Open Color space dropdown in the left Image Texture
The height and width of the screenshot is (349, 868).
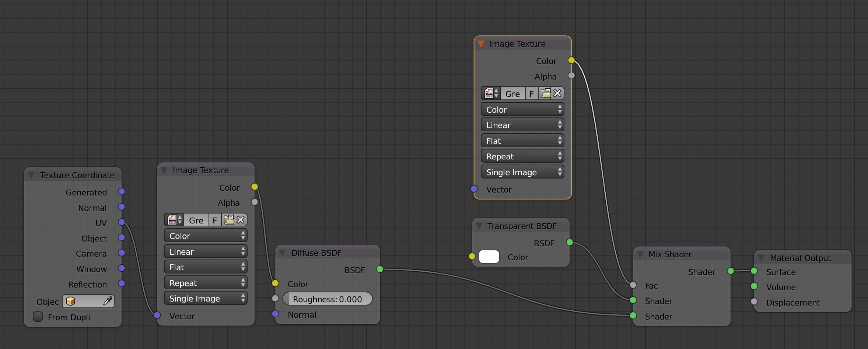coord(206,236)
